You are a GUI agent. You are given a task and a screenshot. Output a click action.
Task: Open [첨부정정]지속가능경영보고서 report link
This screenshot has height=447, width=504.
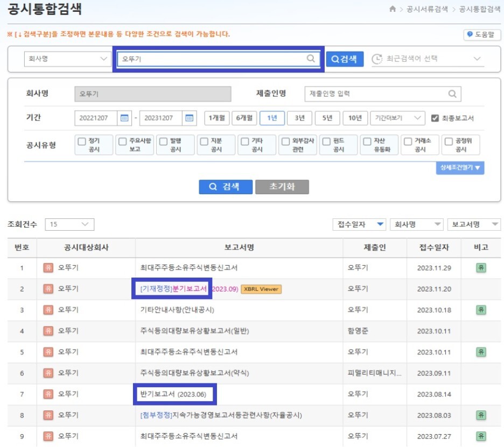coord(221,415)
